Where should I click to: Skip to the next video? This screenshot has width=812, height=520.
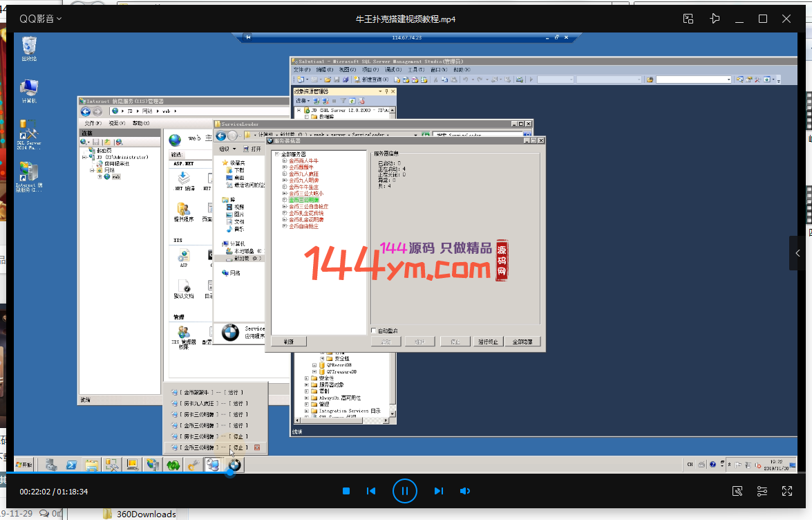(x=438, y=491)
